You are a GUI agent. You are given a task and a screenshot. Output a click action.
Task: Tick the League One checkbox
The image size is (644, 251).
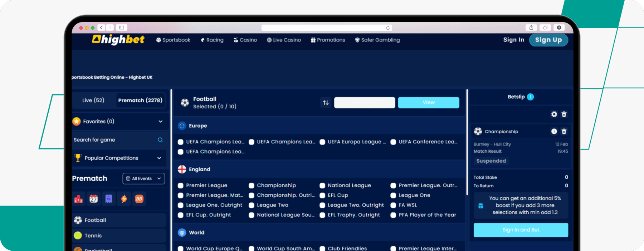pyautogui.click(x=393, y=195)
